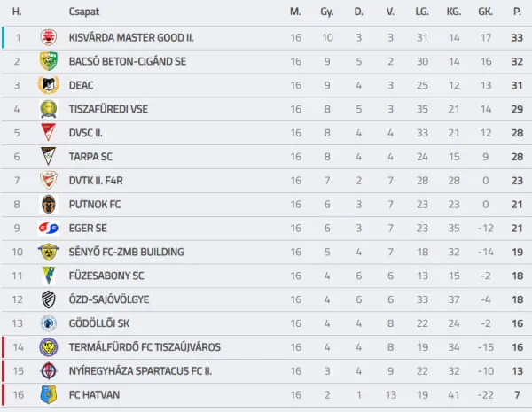
Task: Sort standings by the GK. column header
Action: (x=485, y=12)
